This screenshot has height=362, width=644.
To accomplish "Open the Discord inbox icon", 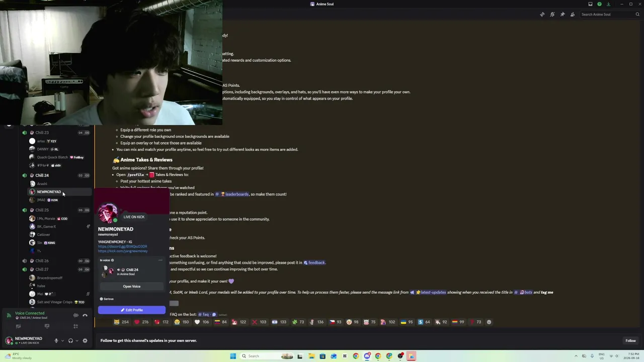I will coord(590,4).
